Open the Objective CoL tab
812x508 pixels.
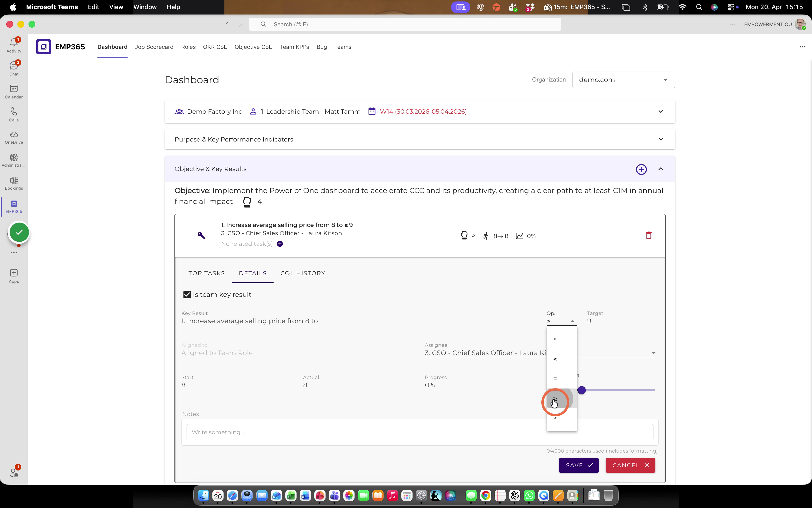tap(253, 47)
